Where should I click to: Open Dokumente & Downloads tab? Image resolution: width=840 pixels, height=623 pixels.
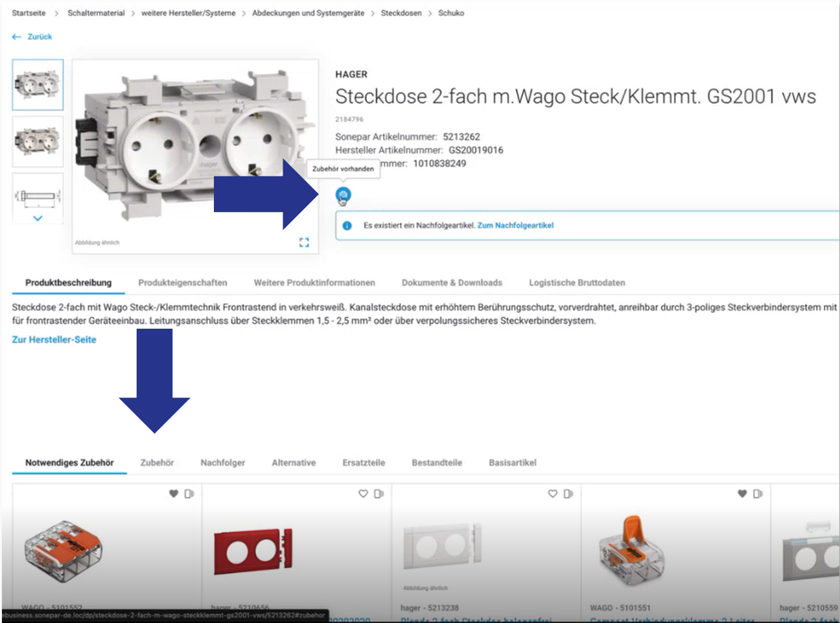(452, 283)
